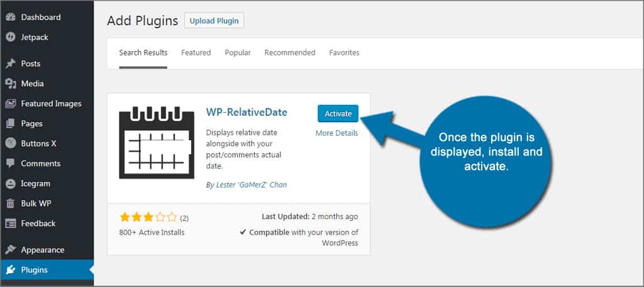Click 'Last Updated: 2 months ago' text
Screen dimensions: 644x287
(309, 217)
